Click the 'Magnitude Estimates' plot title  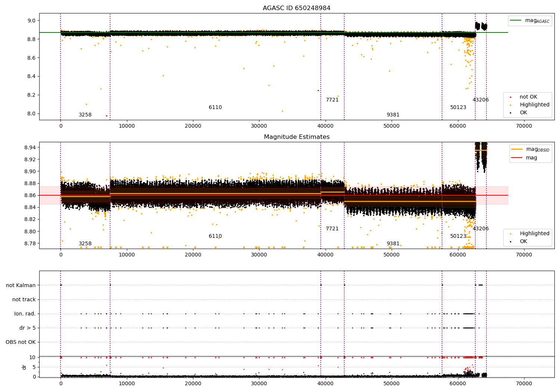(296, 137)
